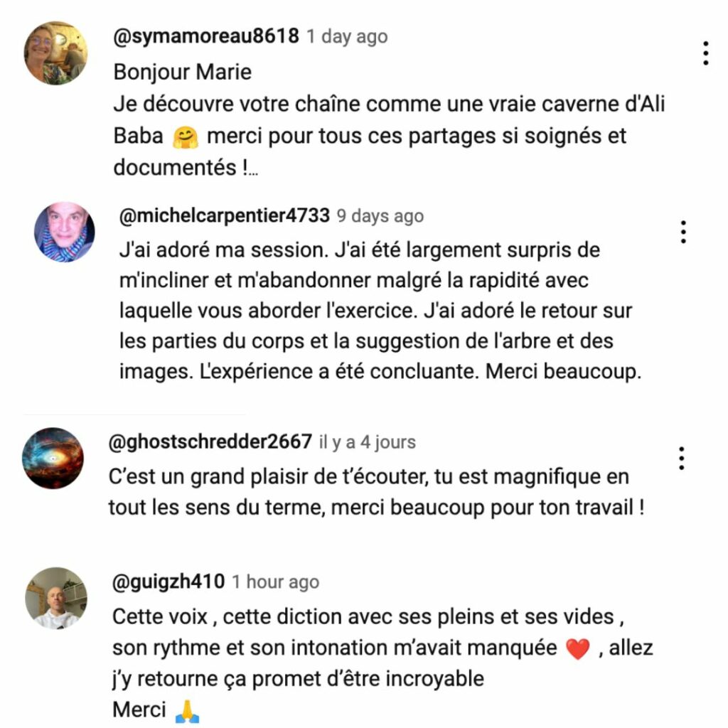This screenshot has width=728, height=728.
Task: Open the three-dot menu beside ghostschredder2667's comment
Action: point(681,458)
